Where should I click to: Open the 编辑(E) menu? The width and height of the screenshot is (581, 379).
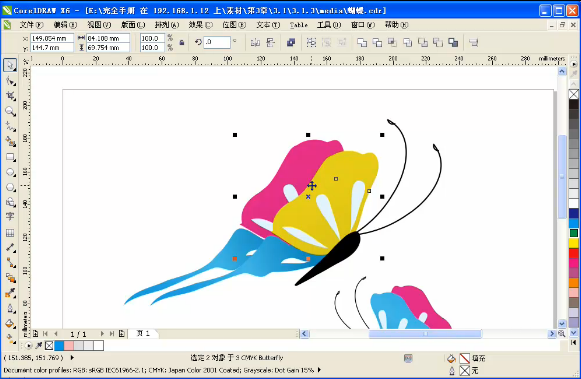[x=65, y=25]
